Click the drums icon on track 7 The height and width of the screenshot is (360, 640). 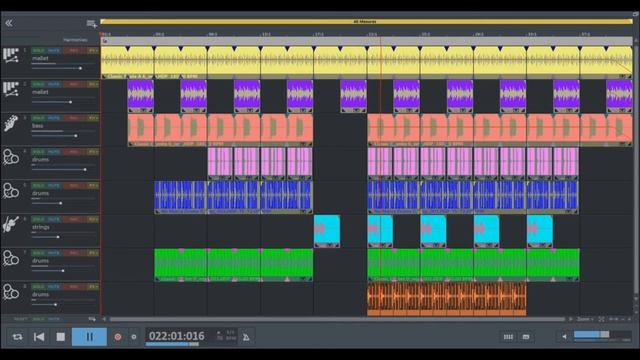click(x=11, y=258)
